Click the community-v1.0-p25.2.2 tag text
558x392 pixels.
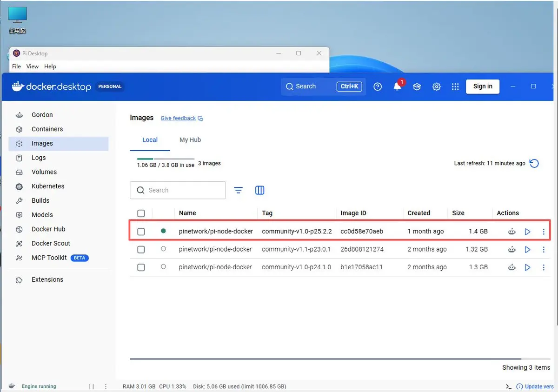(297, 232)
